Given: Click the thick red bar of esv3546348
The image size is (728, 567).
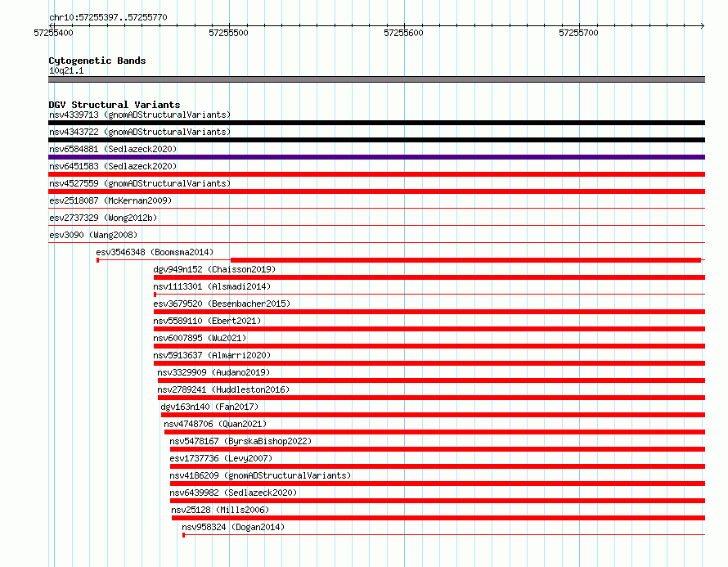Looking at the screenshot, I should tap(465, 260).
